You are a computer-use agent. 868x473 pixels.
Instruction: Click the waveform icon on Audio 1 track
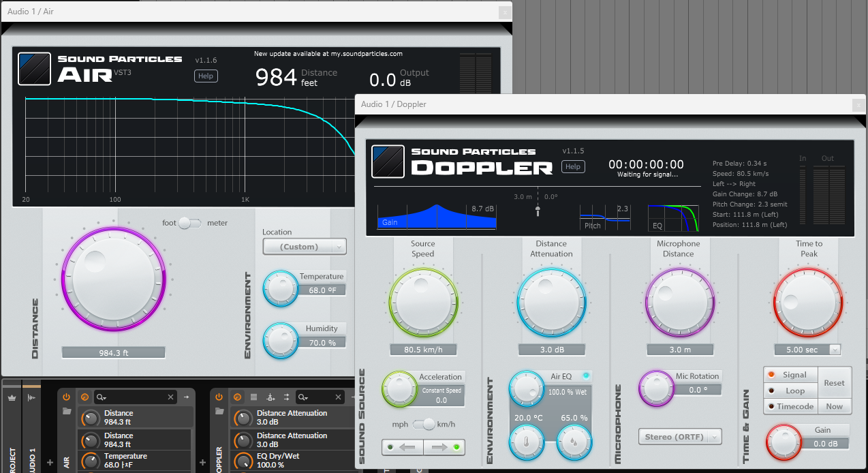tap(31, 397)
